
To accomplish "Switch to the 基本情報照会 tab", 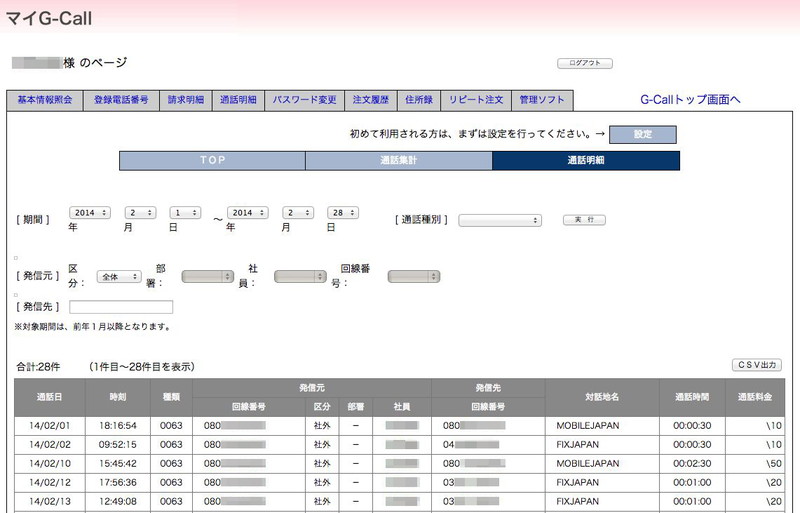I will click(45, 100).
